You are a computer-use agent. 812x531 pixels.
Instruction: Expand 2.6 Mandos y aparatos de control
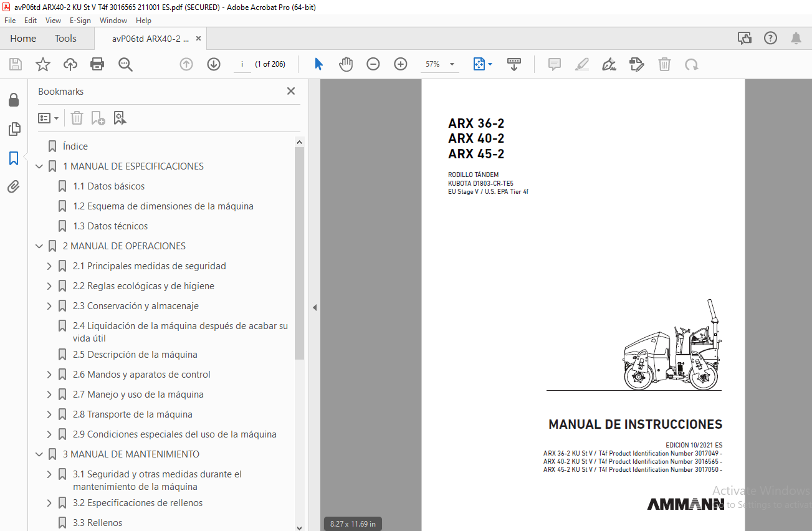pos(49,375)
